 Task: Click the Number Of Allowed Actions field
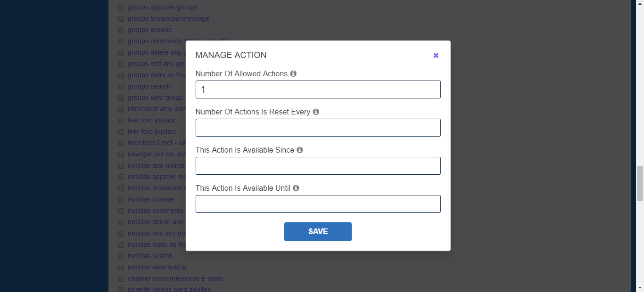[318, 89]
